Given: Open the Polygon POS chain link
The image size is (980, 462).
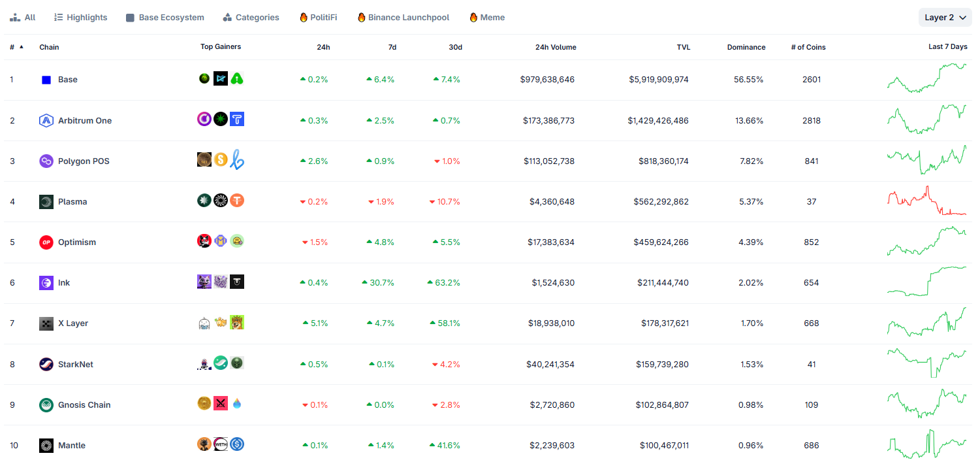Looking at the screenshot, I should pyautogui.click(x=84, y=161).
